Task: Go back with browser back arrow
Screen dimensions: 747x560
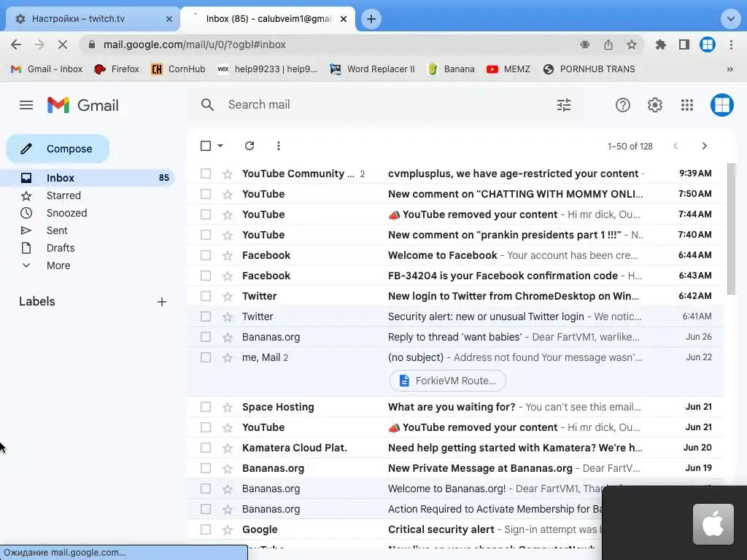Action: pyautogui.click(x=16, y=44)
